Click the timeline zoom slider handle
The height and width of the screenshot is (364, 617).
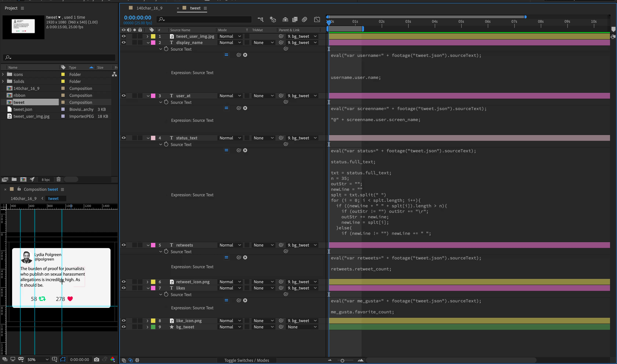(342, 361)
